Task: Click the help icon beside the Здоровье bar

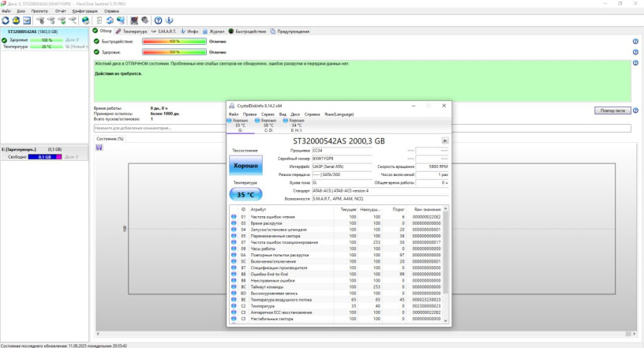Action: point(635,52)
